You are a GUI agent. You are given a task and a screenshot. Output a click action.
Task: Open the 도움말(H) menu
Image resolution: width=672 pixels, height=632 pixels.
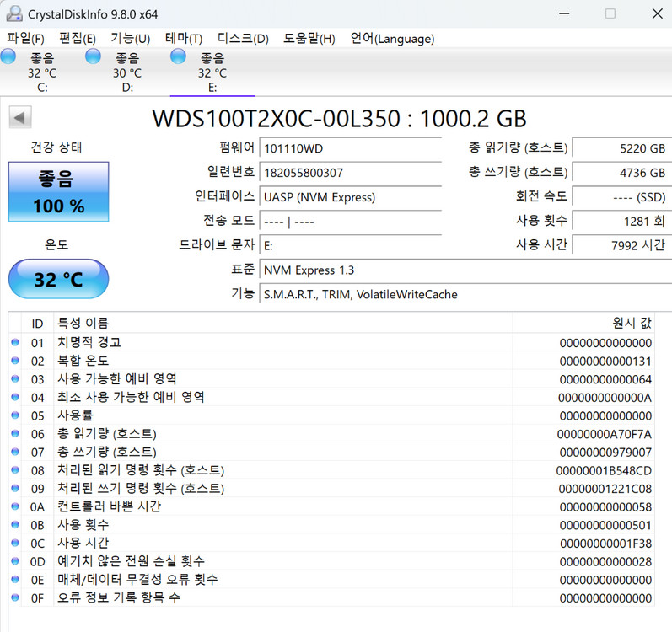(x=309, y=39)
